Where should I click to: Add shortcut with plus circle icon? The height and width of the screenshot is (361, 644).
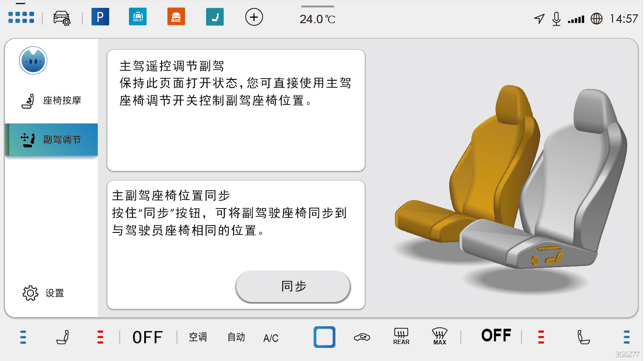[254, 17]
